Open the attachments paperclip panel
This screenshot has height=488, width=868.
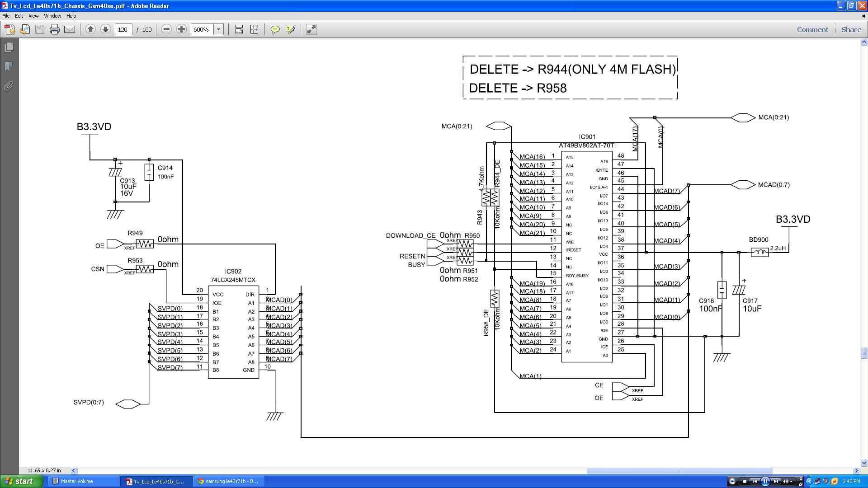(9, 86)
